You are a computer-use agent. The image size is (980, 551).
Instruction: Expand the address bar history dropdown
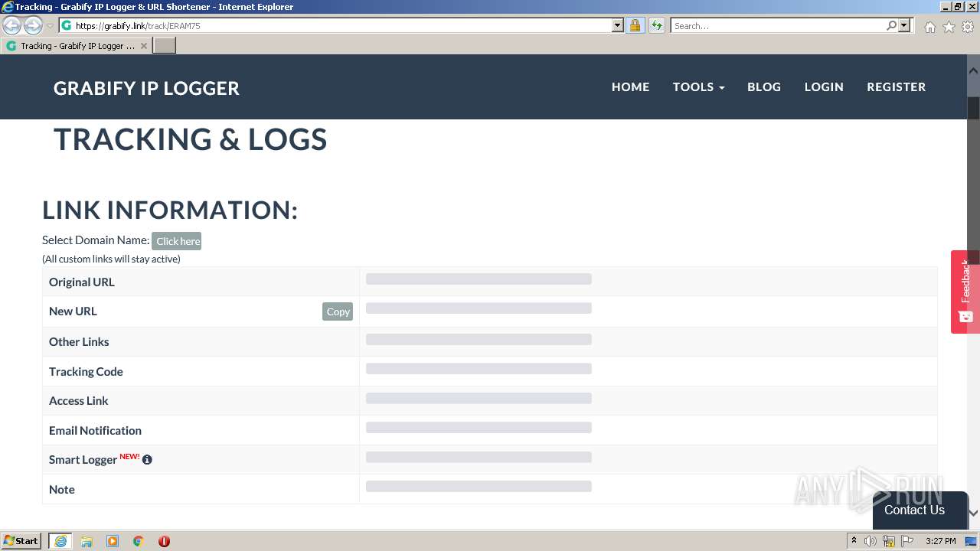coord(618,25)
